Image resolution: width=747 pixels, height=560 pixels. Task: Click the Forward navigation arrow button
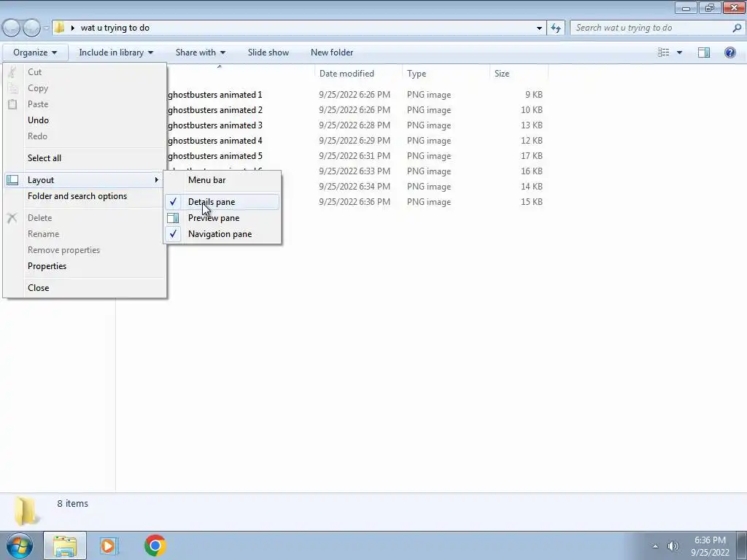(x=31, y=28)
